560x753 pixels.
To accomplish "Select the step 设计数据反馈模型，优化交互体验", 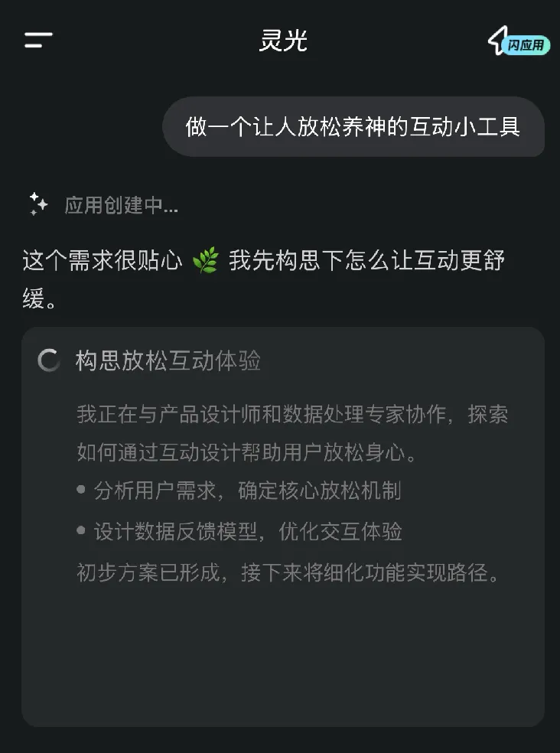I will point(248,531).
